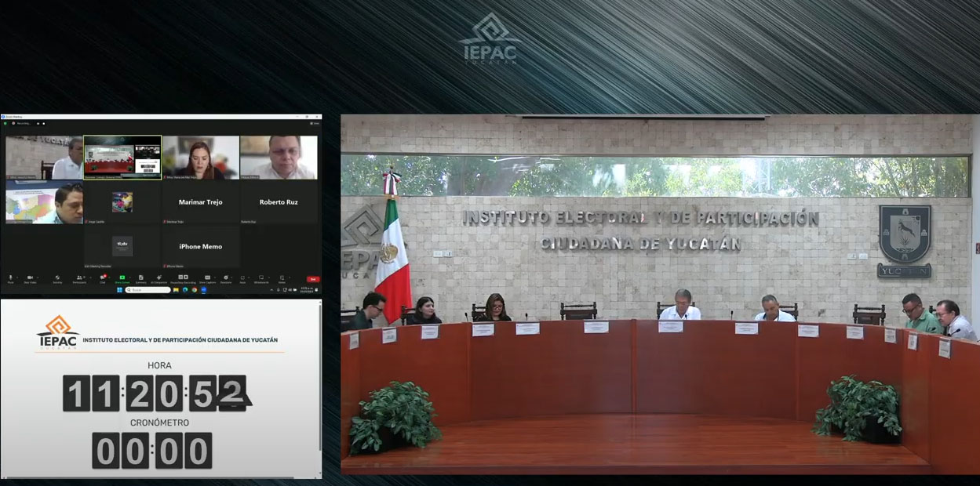Open the Security shield icon

pyautogui.click(x=57, y=277)
